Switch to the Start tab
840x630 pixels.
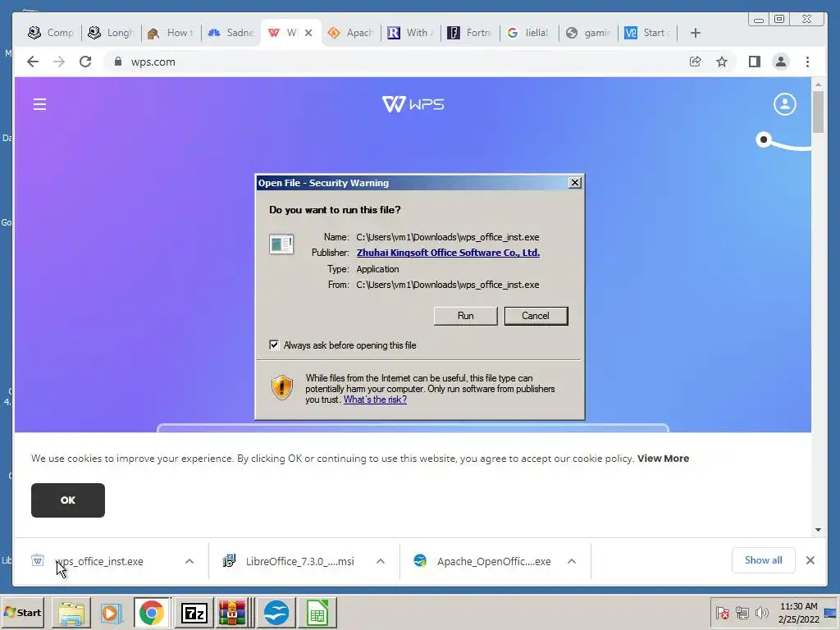[648, 33]
